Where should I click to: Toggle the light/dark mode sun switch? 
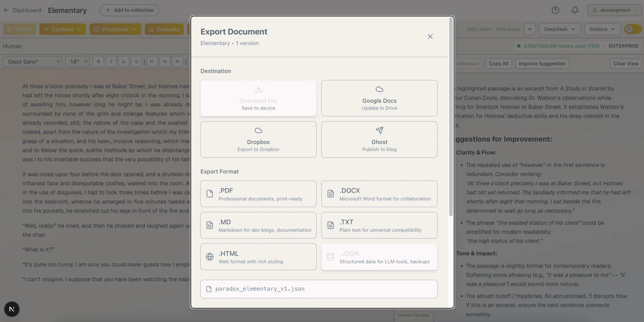pos(632,29)
